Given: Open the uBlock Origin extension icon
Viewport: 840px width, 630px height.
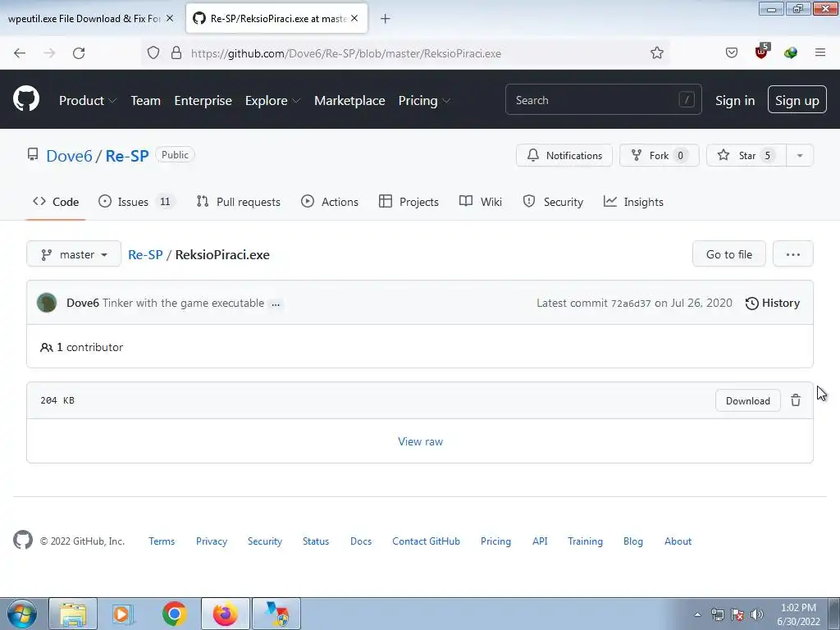Looking at the screenshot, I should tap(762, 52).
